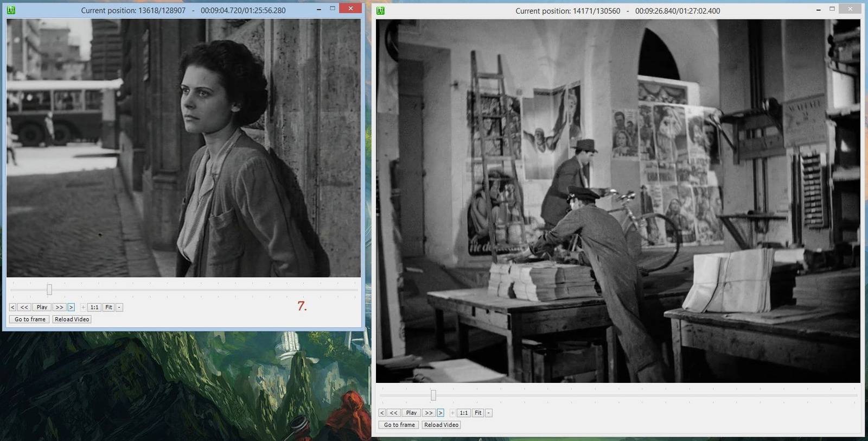Click the app icon in right window title bar
The image size is (868, 441).
[380, 10]
